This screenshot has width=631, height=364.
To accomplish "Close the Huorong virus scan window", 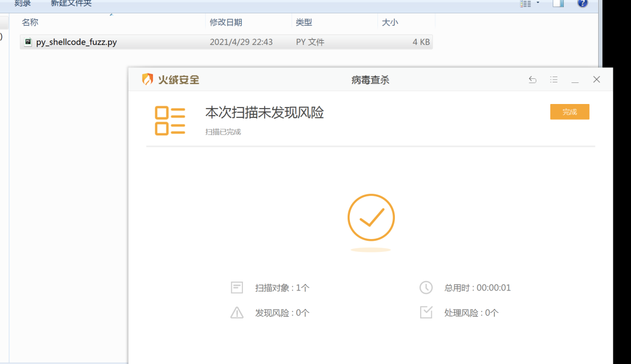I will [597, 79].
